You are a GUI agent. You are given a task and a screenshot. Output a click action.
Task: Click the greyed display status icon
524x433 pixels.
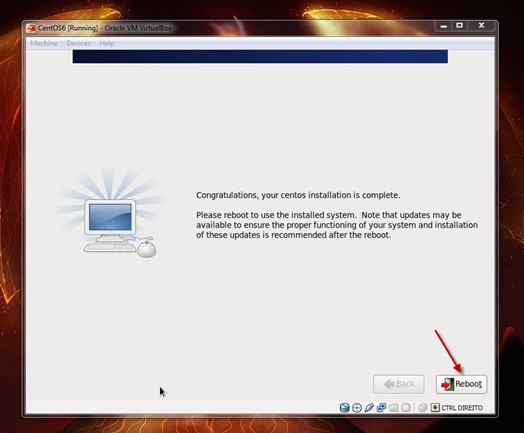(406, 408)
